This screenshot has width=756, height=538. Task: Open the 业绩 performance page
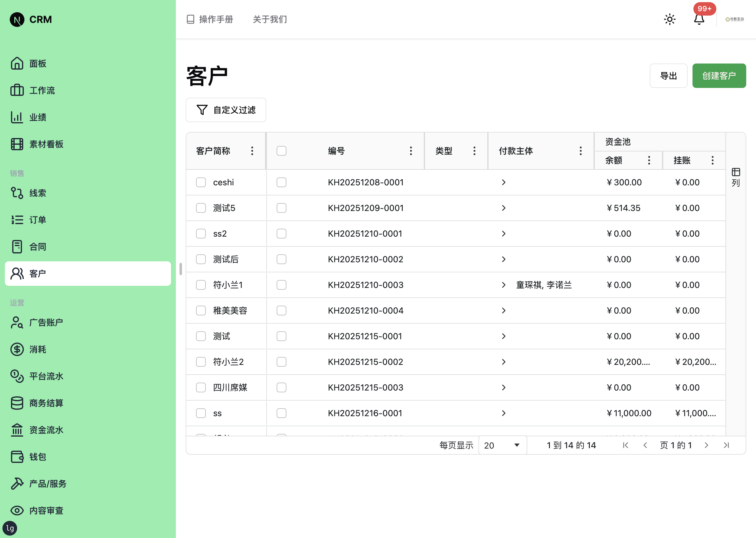[38, 117]
